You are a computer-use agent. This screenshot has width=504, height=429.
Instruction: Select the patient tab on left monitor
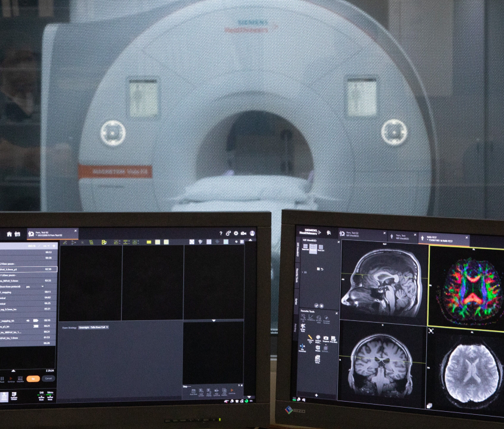(x=52, y=234)
